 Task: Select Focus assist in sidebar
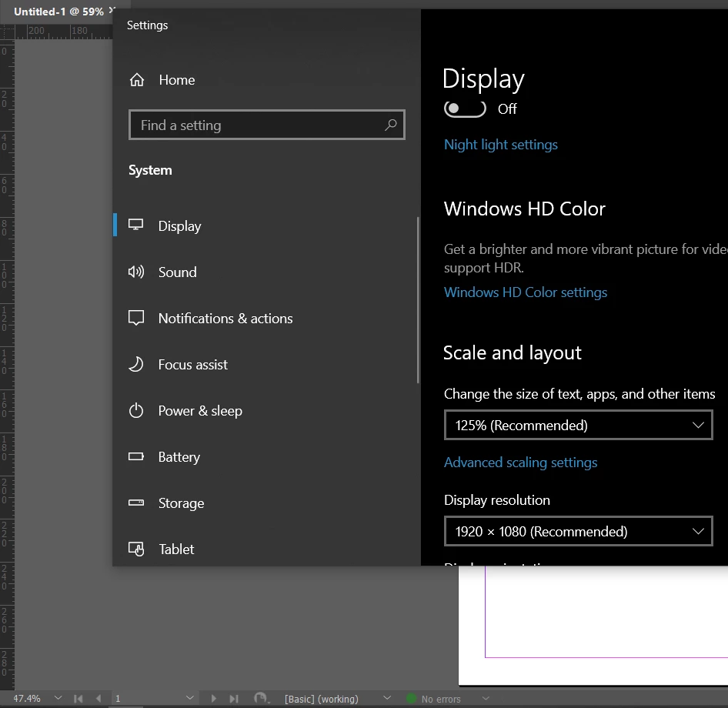265,365
